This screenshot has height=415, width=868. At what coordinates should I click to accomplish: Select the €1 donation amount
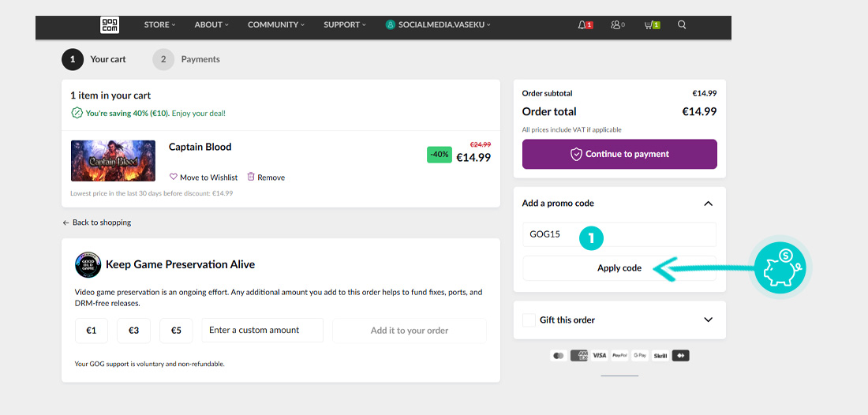[x=92, y=331]
